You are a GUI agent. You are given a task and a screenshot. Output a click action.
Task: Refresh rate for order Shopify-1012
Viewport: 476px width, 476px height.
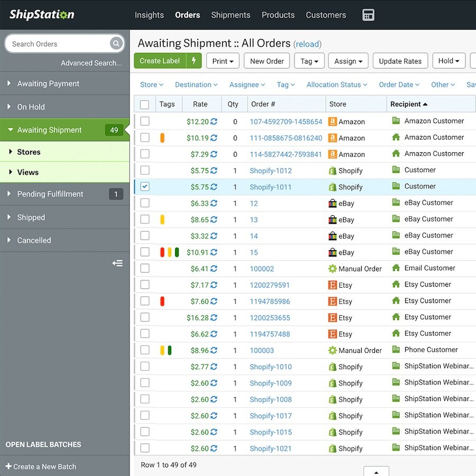(214, 171)
